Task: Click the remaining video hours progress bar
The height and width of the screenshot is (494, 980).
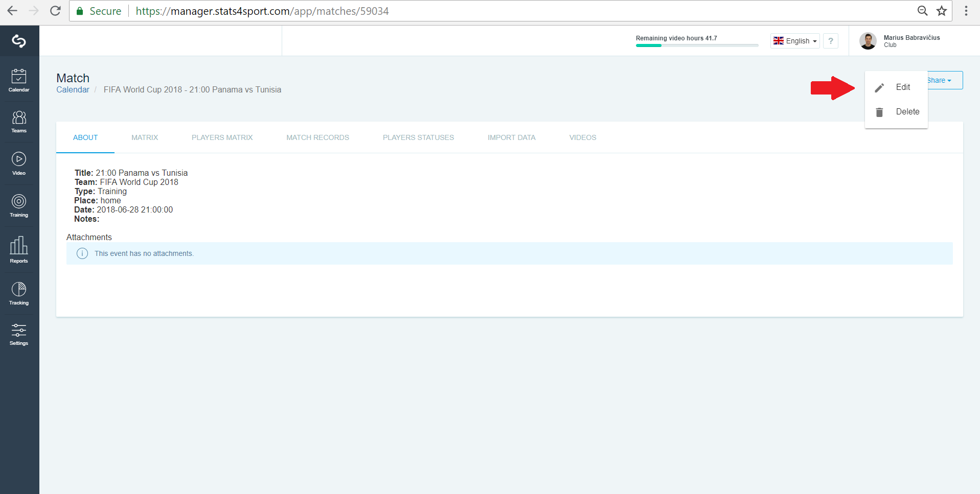Action: [697, 45]
